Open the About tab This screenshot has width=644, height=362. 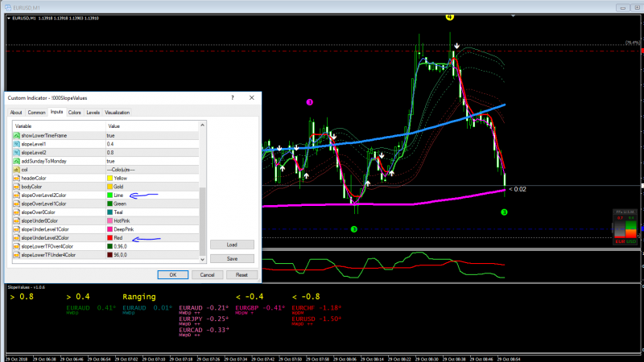coord(16,113)
